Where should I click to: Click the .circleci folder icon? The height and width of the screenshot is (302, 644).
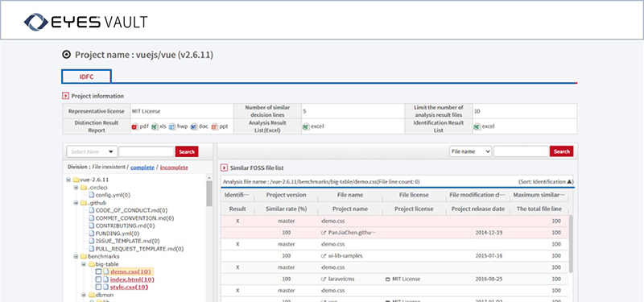click(84, 188)
